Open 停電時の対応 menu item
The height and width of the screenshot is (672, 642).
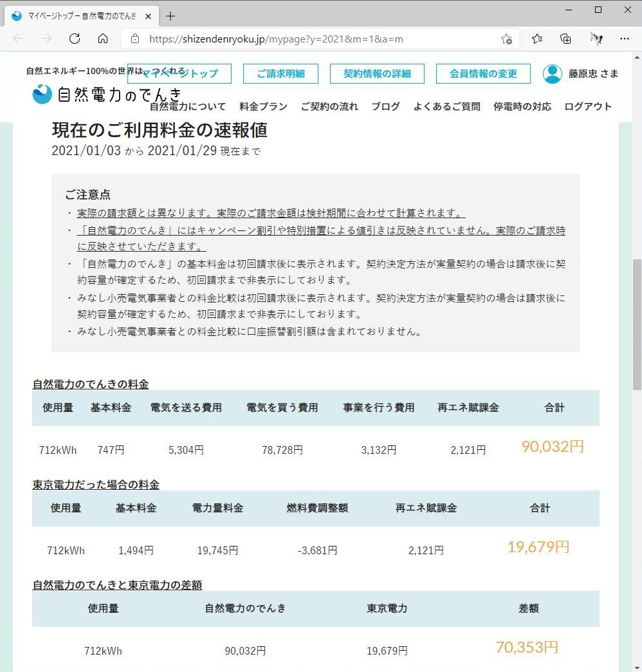[x=522, y=106]
